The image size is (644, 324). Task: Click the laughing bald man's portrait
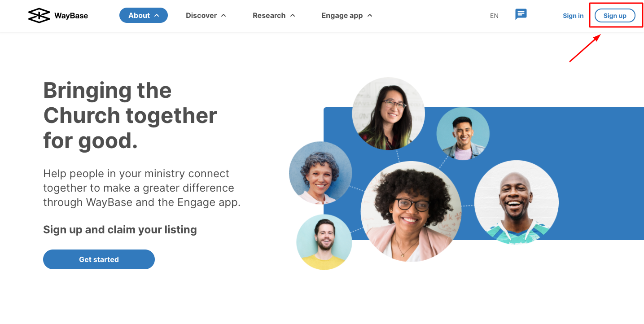(x=517, y=202)
